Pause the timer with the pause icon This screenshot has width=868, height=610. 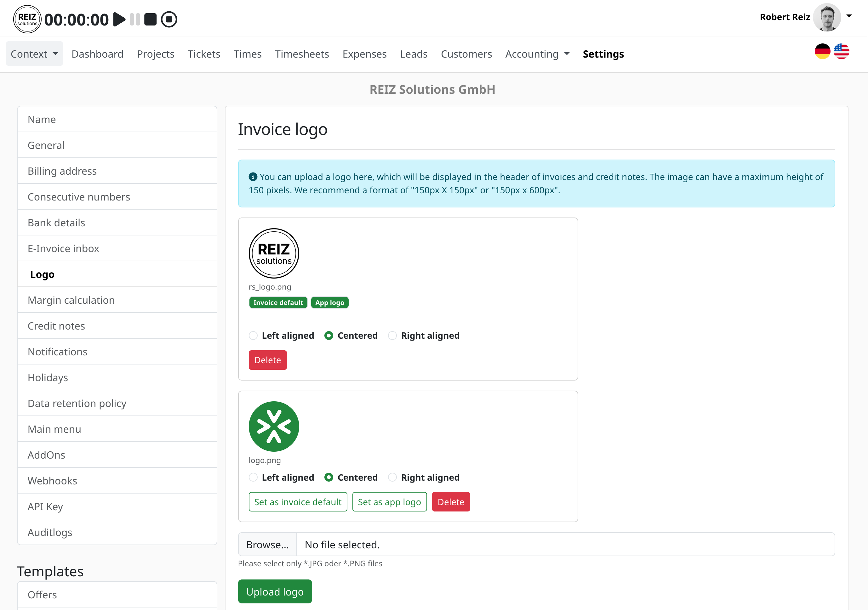134,19
